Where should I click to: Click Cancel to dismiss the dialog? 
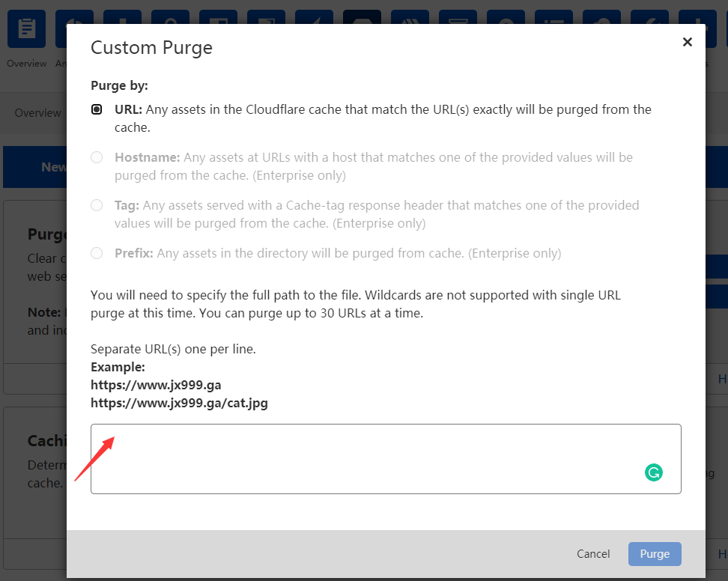pos(592,554)
